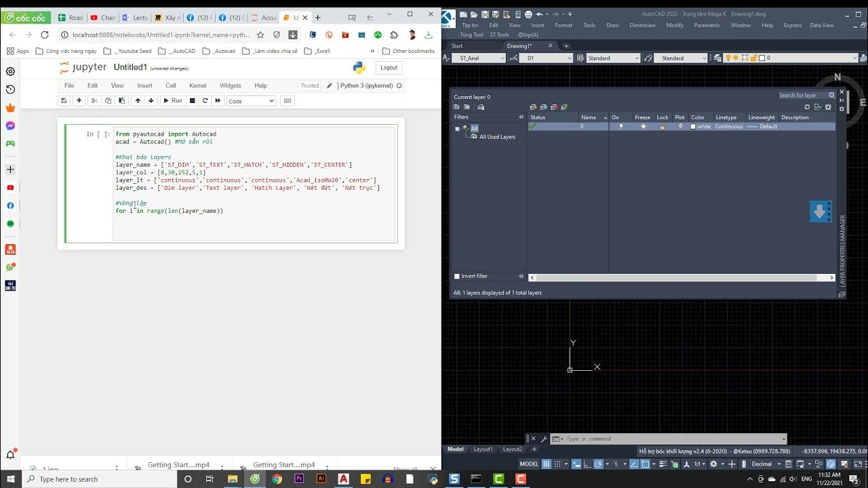Screen dimensions: 868x488
Task: Move the selected cell up
Action: click(138, 100)
